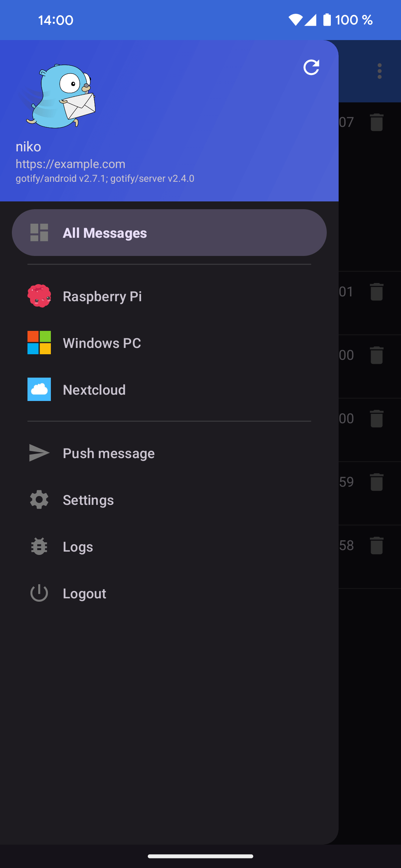Tap the https://example.com server URL
Viewport: 401px width, 868px height.
pos(71,164)
